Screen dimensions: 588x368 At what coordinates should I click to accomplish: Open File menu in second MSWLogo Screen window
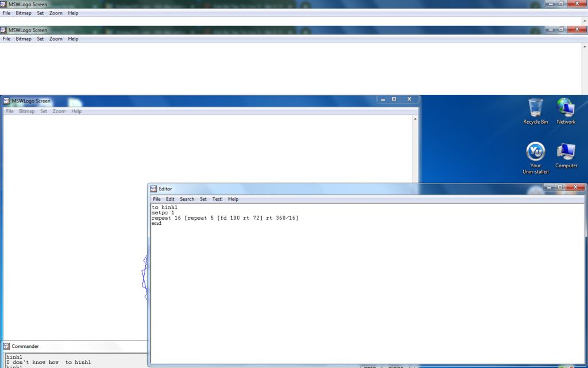click(6, 39)
